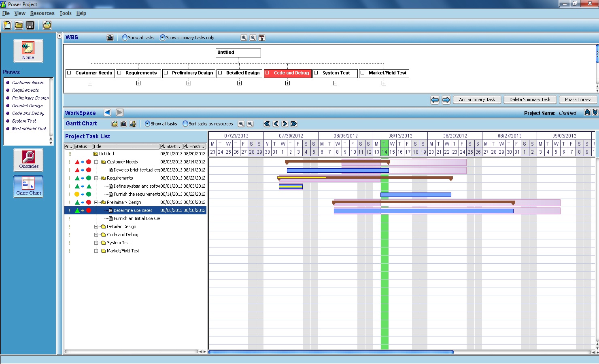Click the greyed WorkSpace forward arrow
Image resolution: width=599 pixels, height=364 pixels.
point(120,112)
